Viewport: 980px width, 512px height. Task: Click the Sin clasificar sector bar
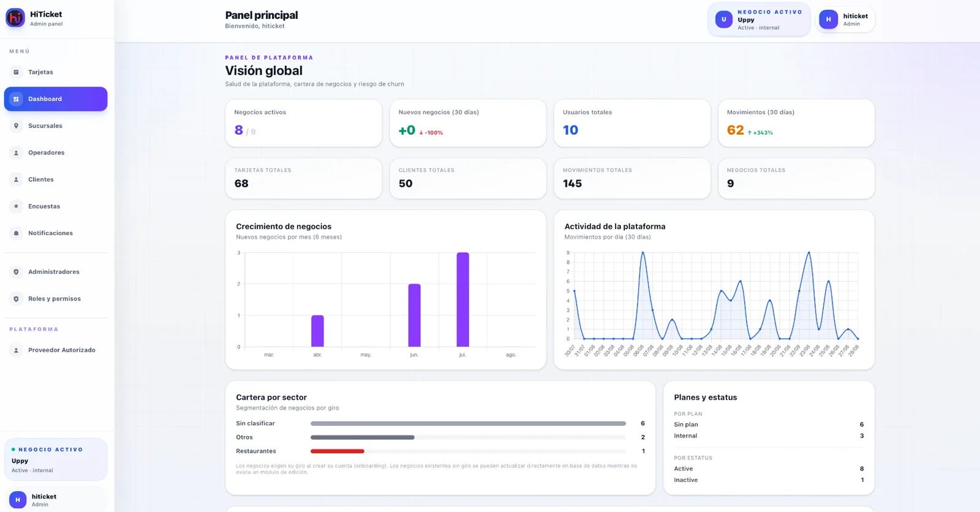468,424
